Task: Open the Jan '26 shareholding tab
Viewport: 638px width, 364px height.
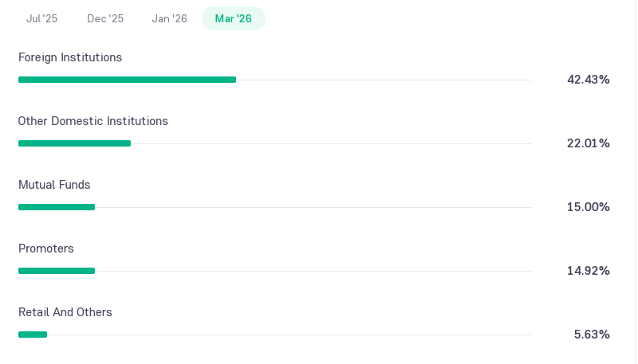Action: [169, 18]
